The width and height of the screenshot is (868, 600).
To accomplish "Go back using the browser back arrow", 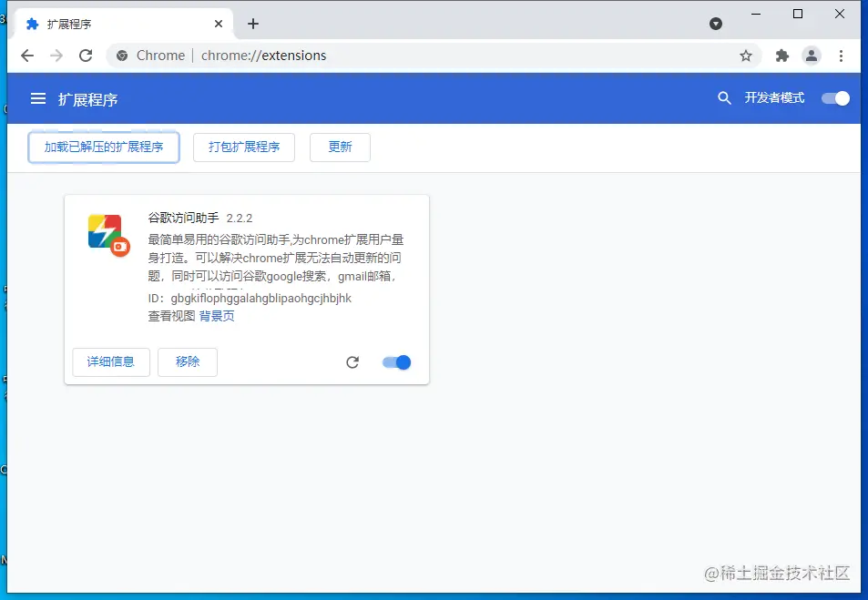I will [x=27, y=56].
